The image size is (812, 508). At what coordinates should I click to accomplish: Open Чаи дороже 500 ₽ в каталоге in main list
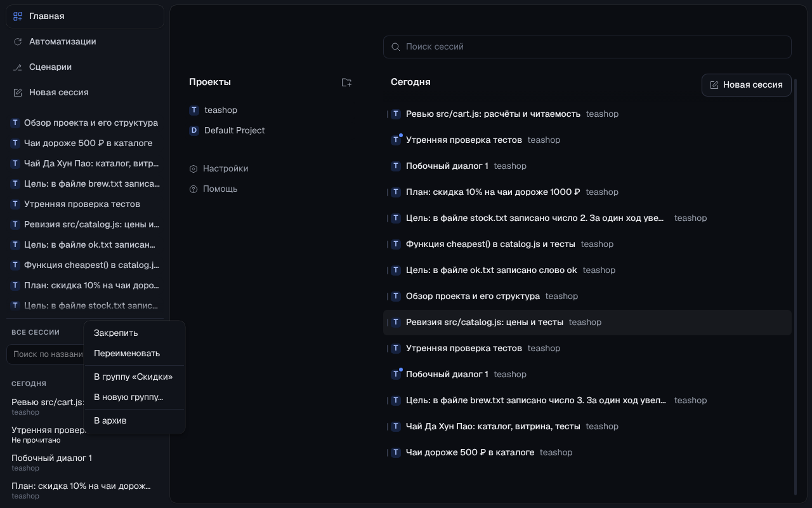tap(587, 453)
